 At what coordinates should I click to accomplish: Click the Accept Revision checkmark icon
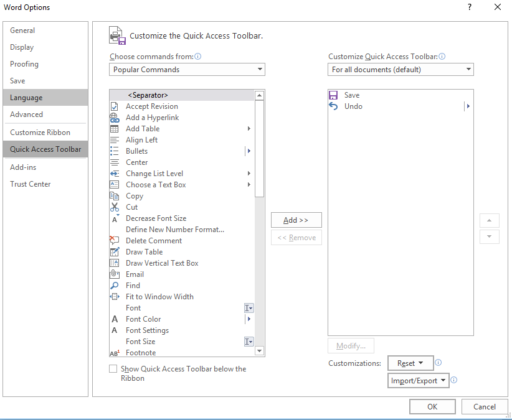pyautogui.click(x=114, y=106)
